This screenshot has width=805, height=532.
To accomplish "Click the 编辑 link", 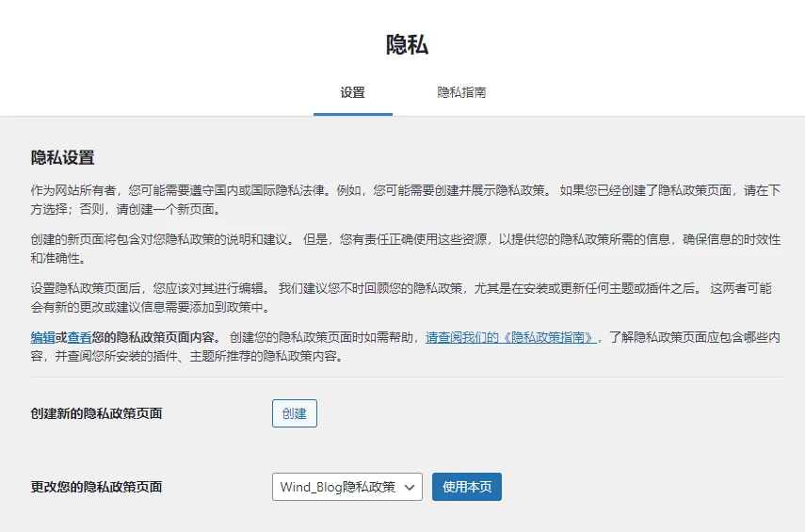I will pos(42,337).
